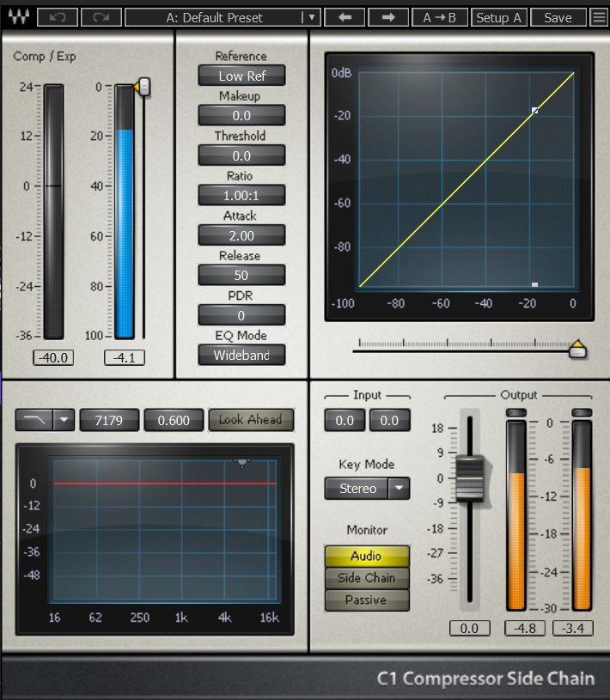This screenshot has width=610, height=700.
Task: Load the next preset with right arrow
Action: pos(388,17)
